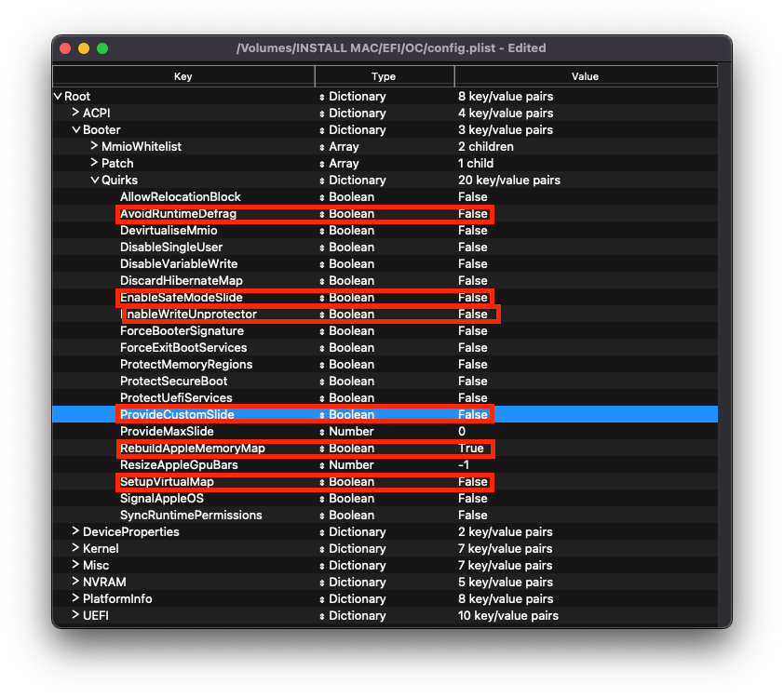Open type stepper for ProvideMaxSlide Number
The image size is (784, 697).
[322, 432]
